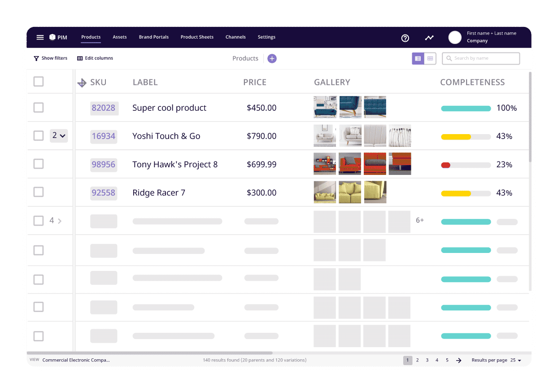Click the 23% completeness bar
Viewport: 558px width, 392px height.
point(466,165)
